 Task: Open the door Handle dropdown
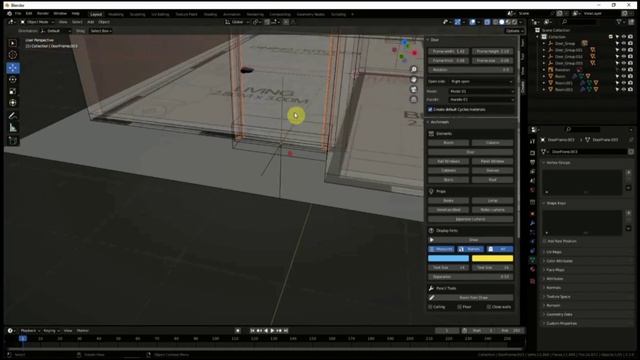tap(481, 100)
